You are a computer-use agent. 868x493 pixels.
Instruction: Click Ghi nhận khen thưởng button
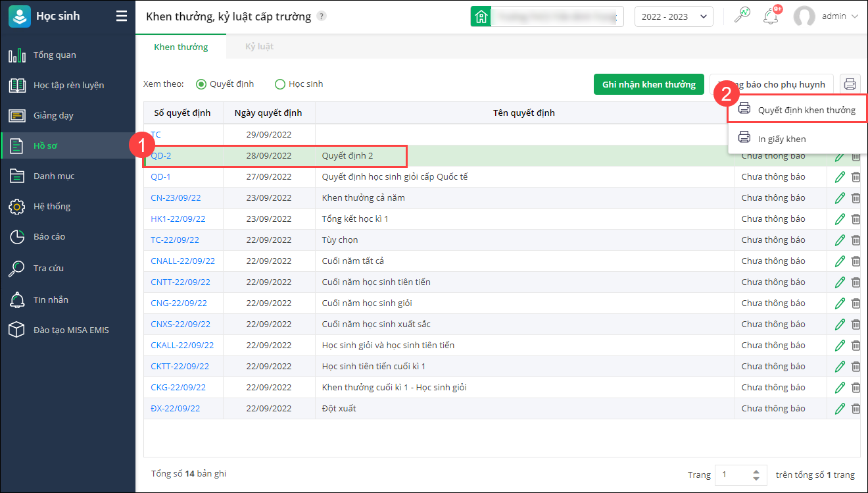[x=649, y=84]
